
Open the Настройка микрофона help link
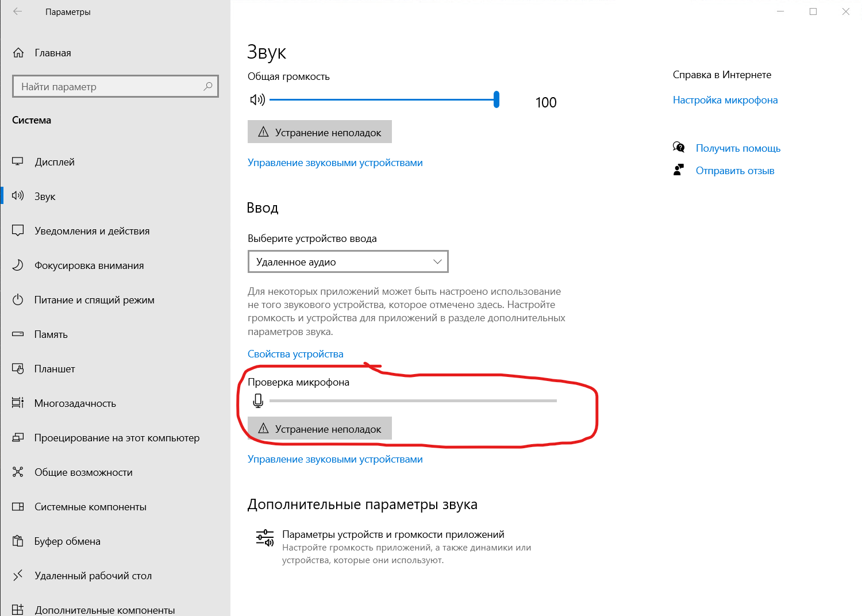tap(725, 100)
